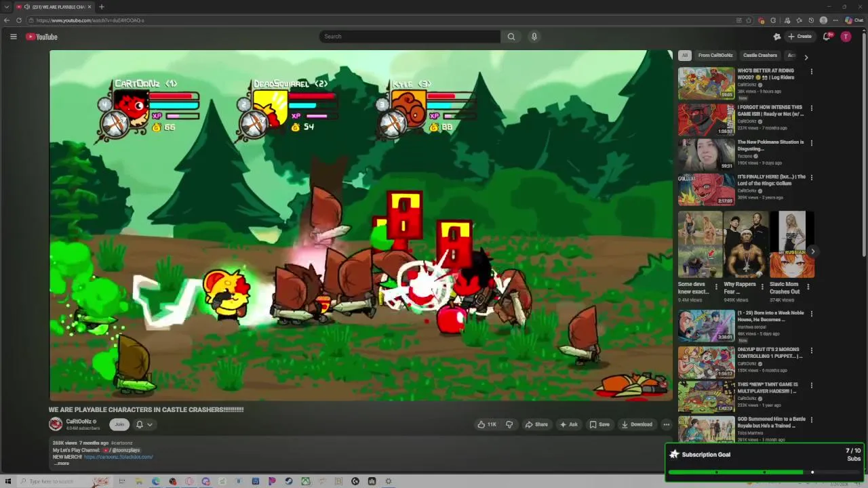Share the Castle Crashers video
This screenshot has height=488, width=868.
tap(536, 424)
